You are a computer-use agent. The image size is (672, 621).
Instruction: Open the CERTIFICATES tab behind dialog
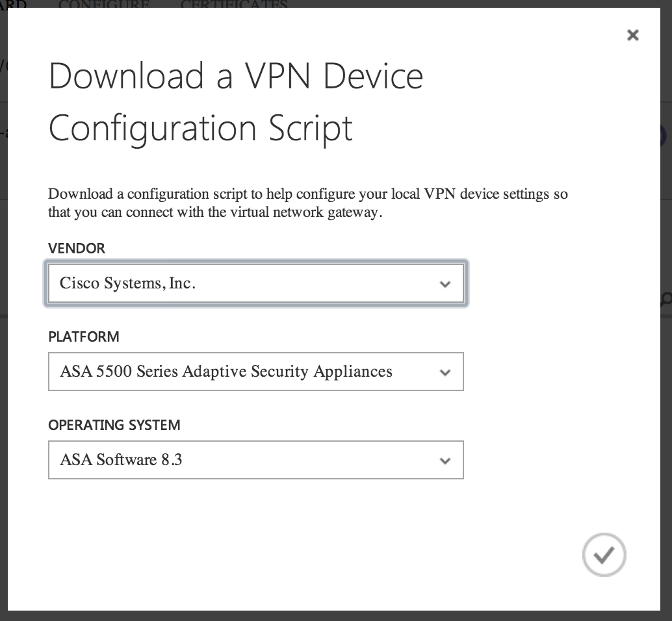point(234,5)
